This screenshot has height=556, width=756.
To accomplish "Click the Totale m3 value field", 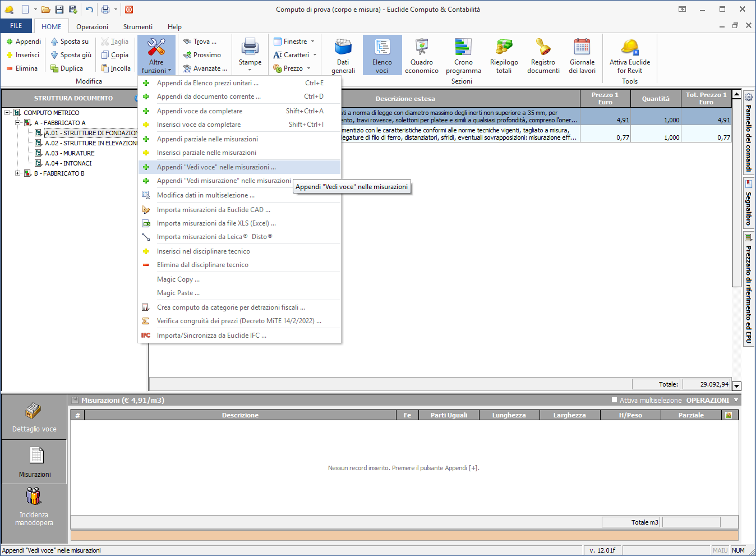I will click(691, 522).
